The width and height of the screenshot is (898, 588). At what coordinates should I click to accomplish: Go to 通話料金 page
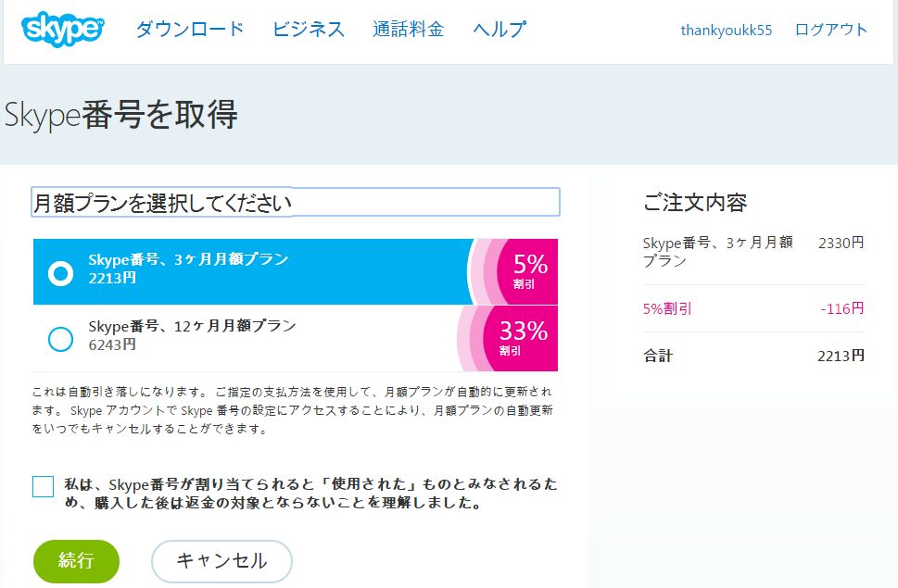pyautogui.click(x=409, y=30)
